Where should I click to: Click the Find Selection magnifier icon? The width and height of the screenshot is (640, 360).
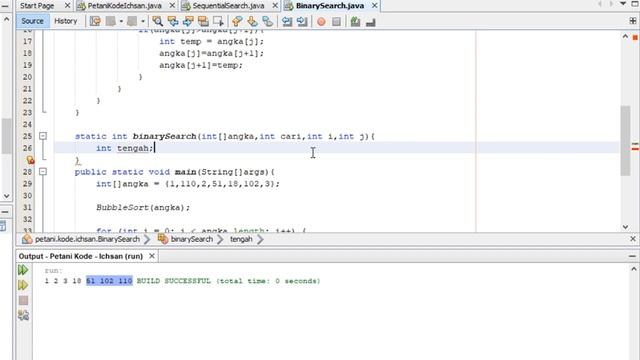coord(157,21)
